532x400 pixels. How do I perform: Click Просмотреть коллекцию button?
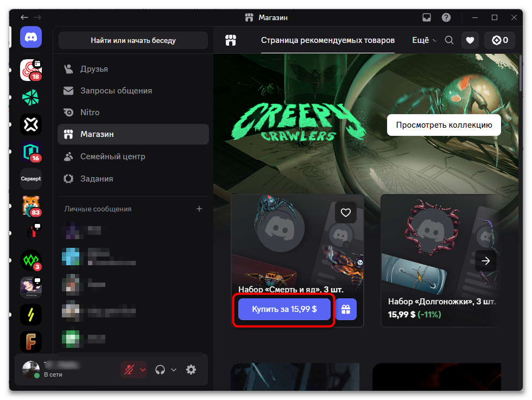tap(444, 125)
